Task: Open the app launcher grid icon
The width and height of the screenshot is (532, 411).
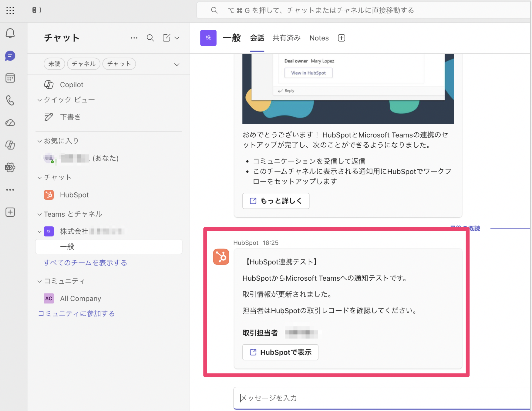Action: [10, 10]
